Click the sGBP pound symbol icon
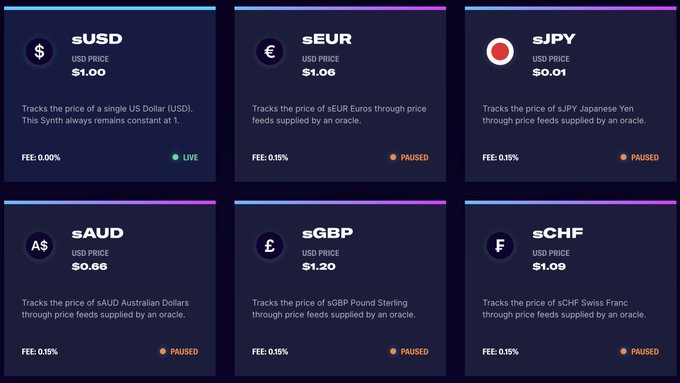 (270, 246)
